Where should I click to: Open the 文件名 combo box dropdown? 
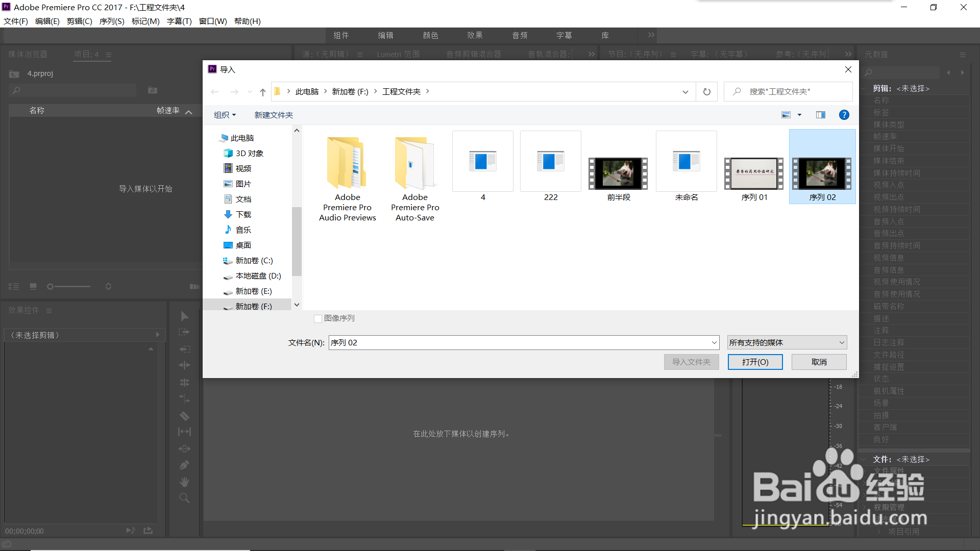714,342
